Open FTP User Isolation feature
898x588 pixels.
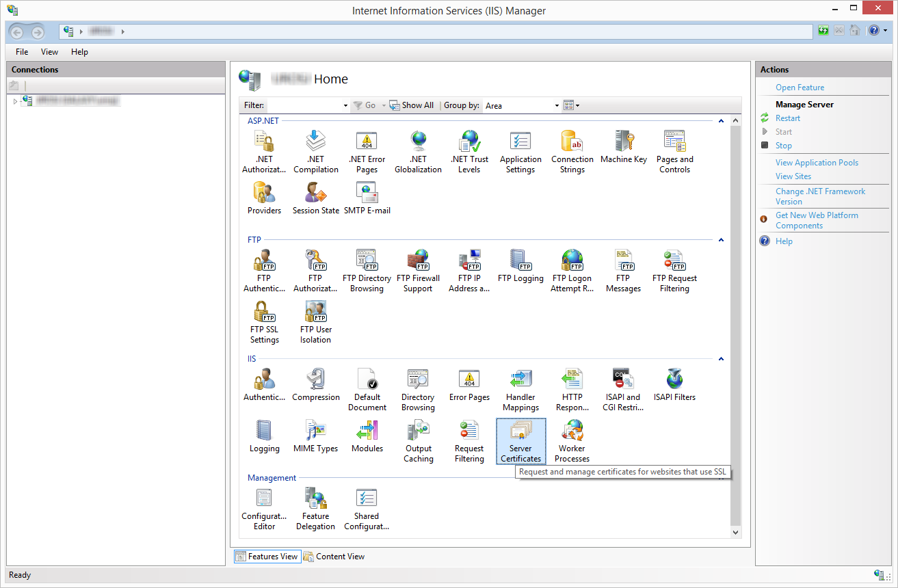click(315, 322)
